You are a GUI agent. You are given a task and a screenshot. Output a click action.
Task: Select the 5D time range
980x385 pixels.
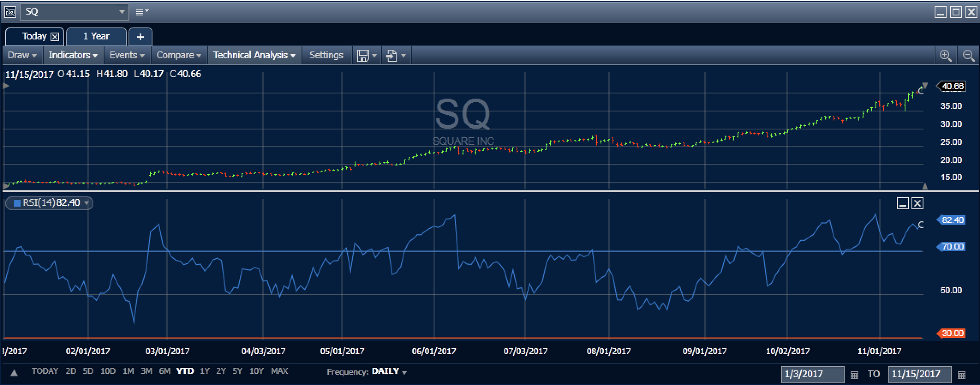point(88,371)
